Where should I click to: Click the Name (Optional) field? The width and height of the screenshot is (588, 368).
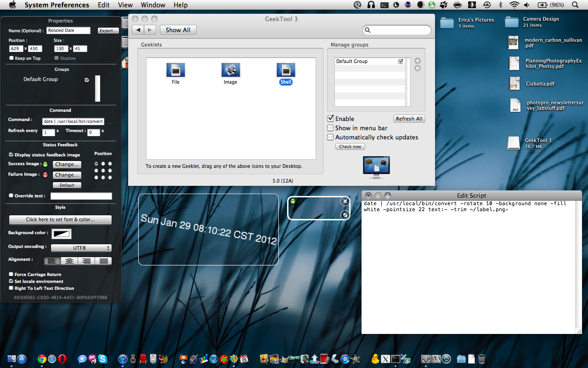(x=68, y=30)
